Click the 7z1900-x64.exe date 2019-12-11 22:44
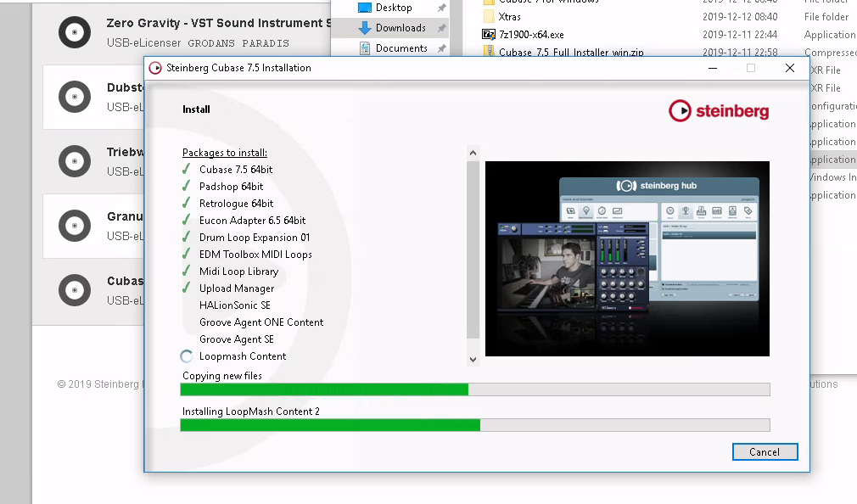Image resolution: width=857 pixels, height=504 pixels. (x=740, y=35)
